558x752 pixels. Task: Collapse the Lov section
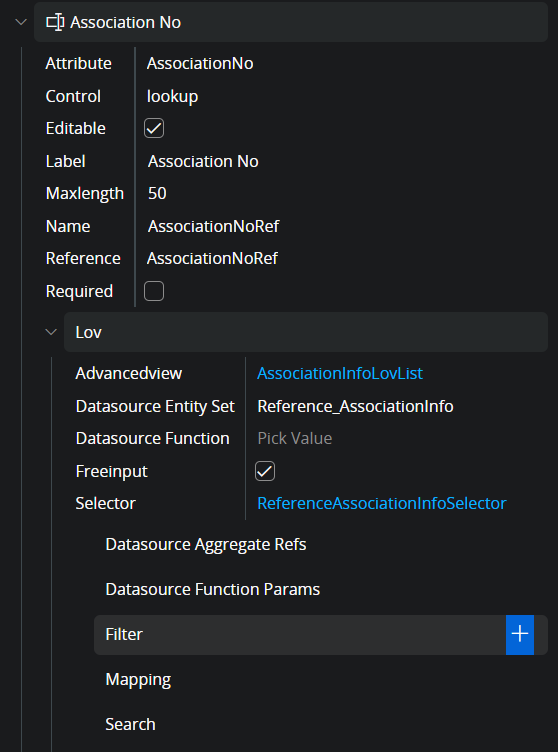[x=51, y=332]
